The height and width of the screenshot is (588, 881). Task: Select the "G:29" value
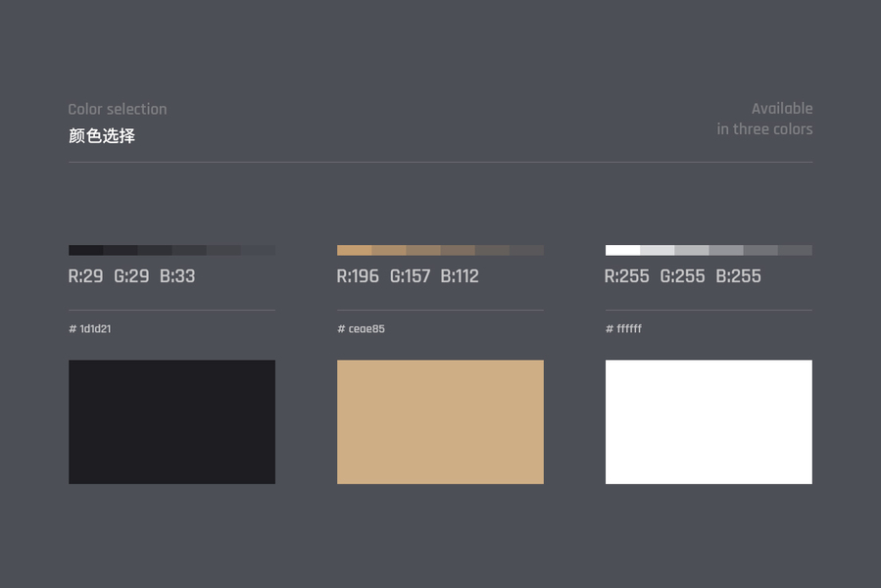point(131,276)
